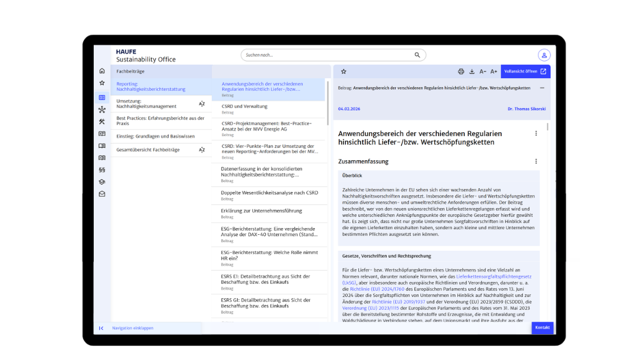The image size is (636, 364).
Task: Bookmark the article with the star toggle
Action: (343, 71)
